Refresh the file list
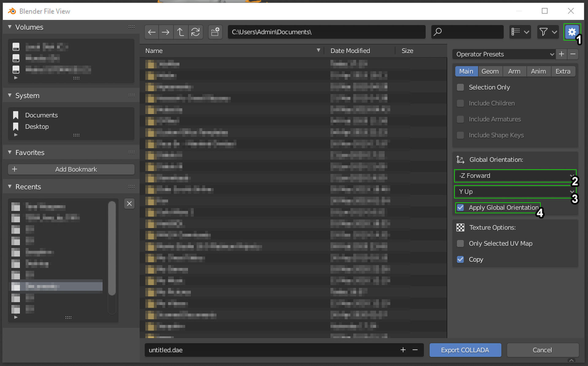This screenshot has height=366, width=588. point(195,32)
